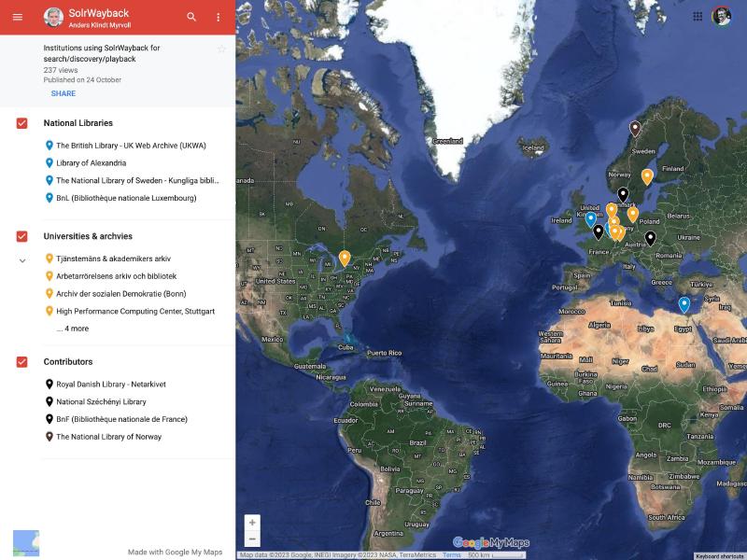Click the search magnifier icon
Screen dimensions: 747x560
click(x=191, y=17)
